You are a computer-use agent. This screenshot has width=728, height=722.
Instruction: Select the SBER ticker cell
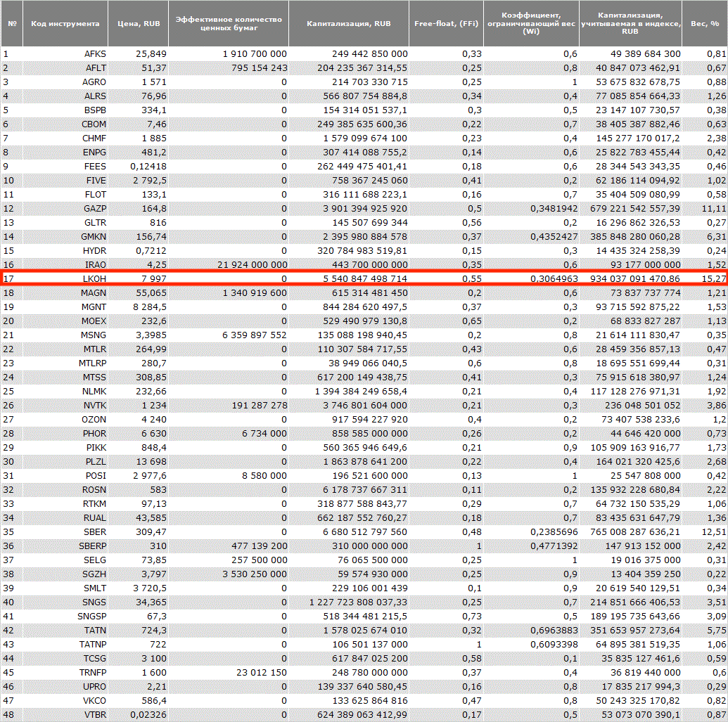tap(94, 532)
